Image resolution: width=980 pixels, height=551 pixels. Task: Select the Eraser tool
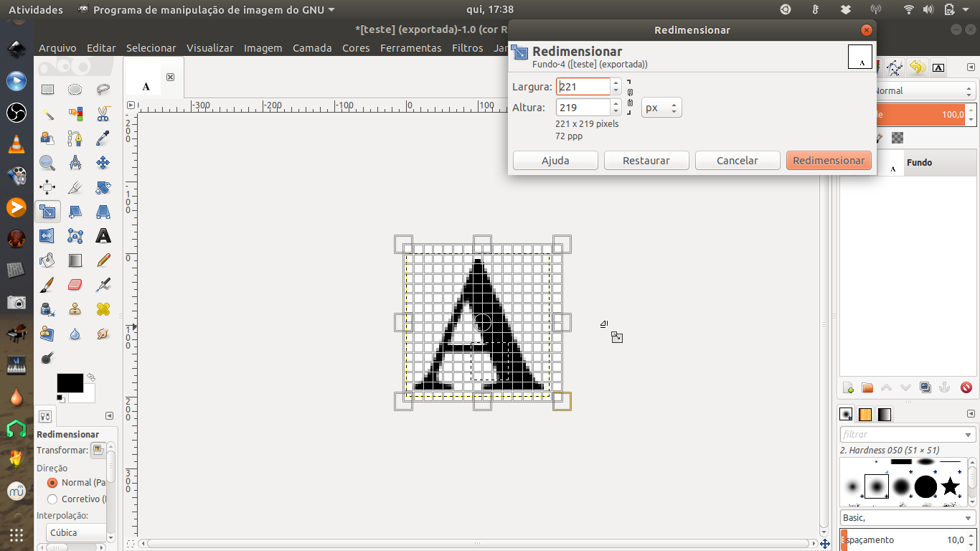[75, 284]
